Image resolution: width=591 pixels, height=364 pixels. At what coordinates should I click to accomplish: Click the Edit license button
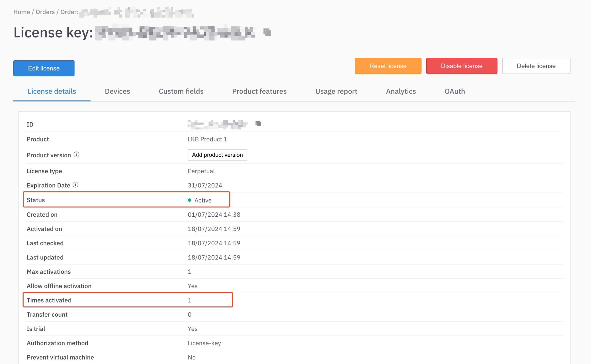44,68
